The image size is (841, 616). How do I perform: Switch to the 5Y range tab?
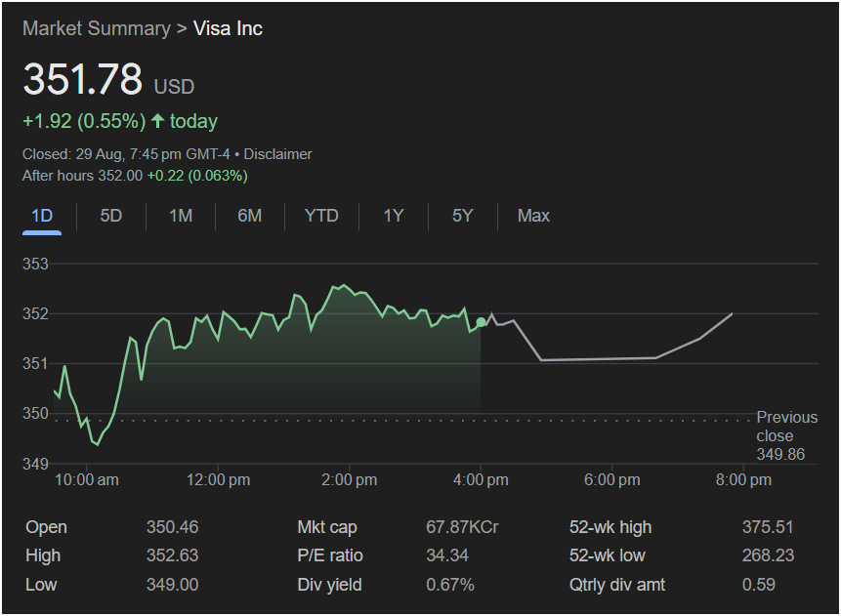pos(462,216)
